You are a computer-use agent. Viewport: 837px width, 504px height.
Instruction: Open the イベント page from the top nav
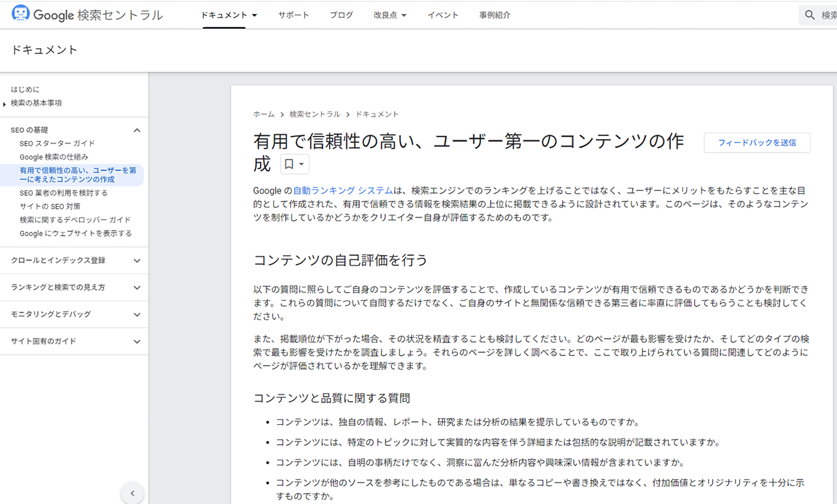click(x=443, y=15)
